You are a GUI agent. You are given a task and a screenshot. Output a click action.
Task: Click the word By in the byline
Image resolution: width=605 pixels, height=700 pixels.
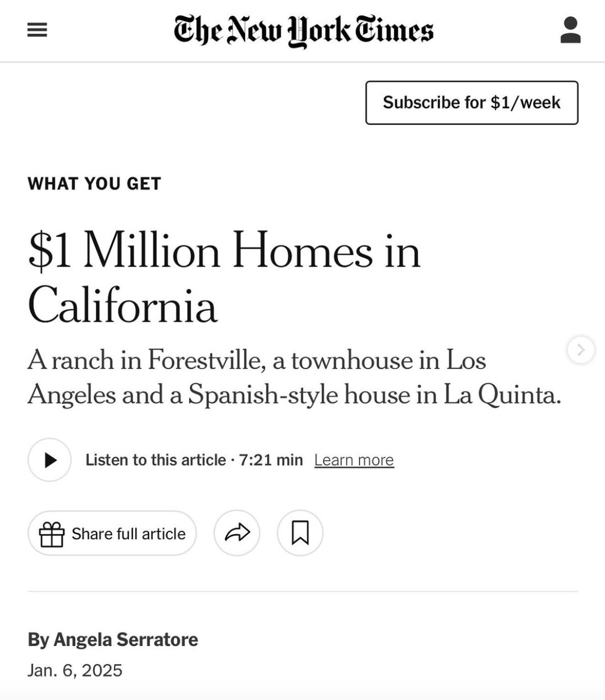tap(39, 639)
